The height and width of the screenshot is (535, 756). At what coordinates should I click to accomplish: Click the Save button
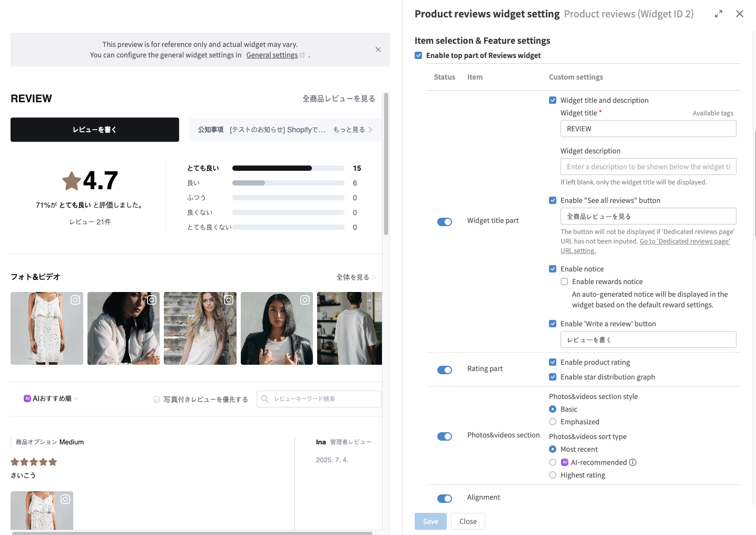click(430, 521)
